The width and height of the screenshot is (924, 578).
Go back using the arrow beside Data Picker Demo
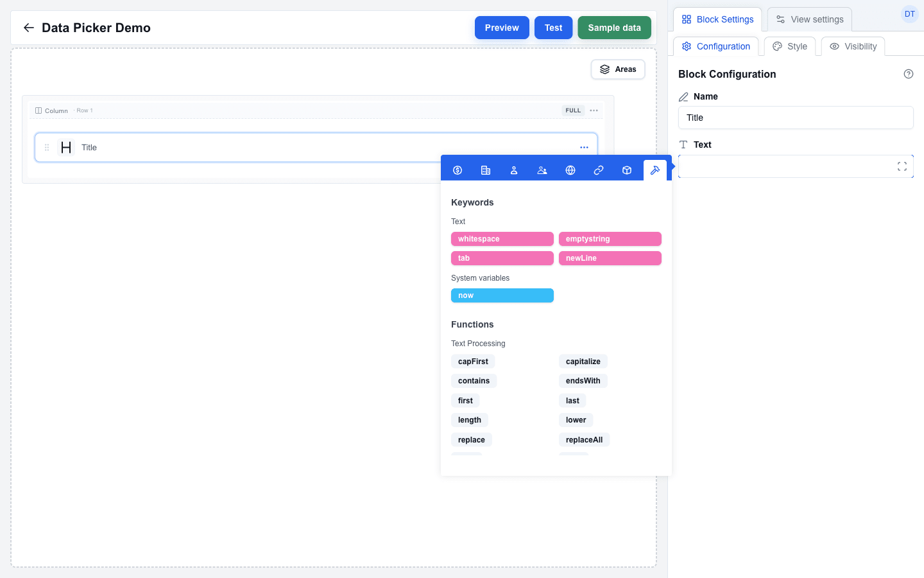(28, 28)
